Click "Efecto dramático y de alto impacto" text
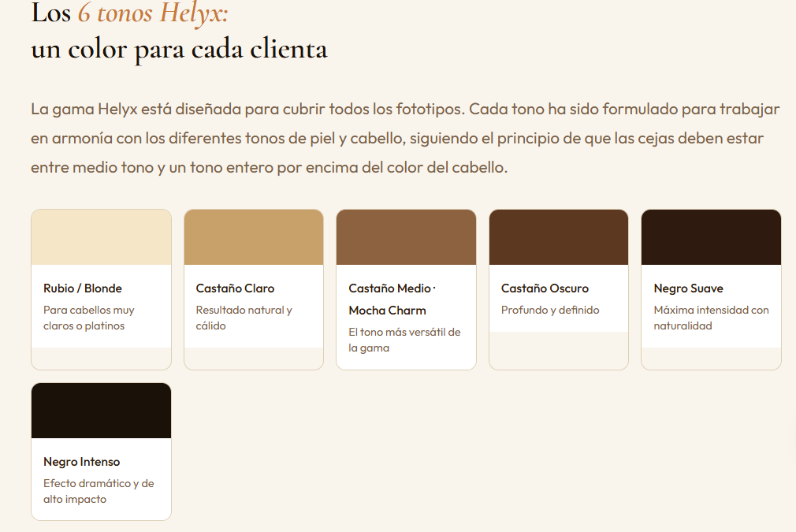The image size is (796, 532). (x=99, y=491)
